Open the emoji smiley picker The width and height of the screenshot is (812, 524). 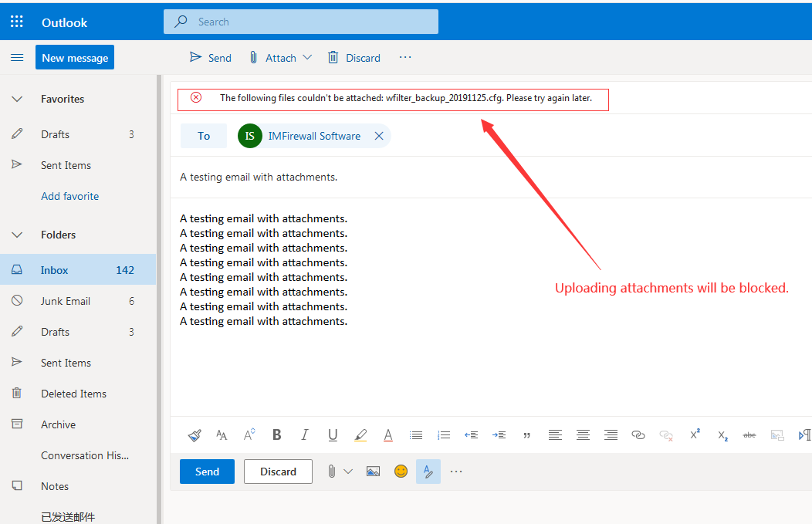[x=401, y=472]
